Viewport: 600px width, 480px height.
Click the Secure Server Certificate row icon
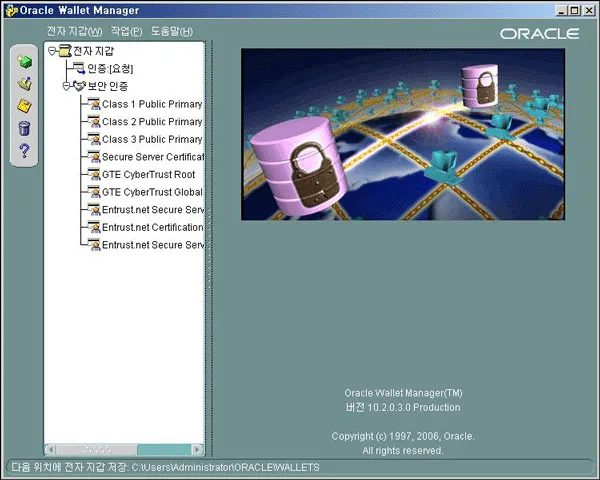(94, 157)
